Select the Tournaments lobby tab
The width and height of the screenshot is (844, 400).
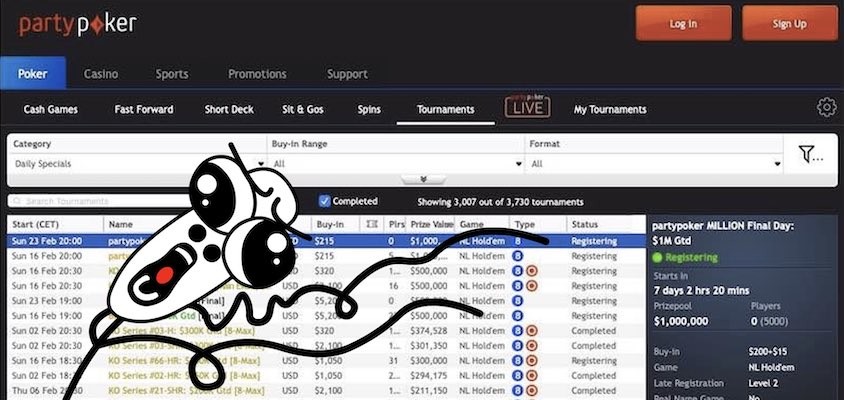(x=445, y=109)
